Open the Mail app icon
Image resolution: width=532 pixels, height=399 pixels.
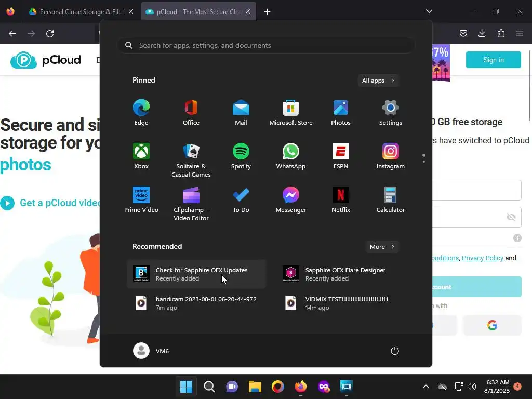pos(241,113)
